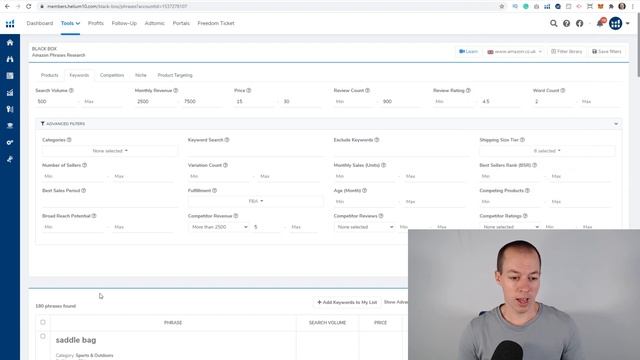Image resolution: width=640 pixels, height=360 pixels.
Task: Open the Competitor Revenue More than 2500 dropdown
Action: 219,227
